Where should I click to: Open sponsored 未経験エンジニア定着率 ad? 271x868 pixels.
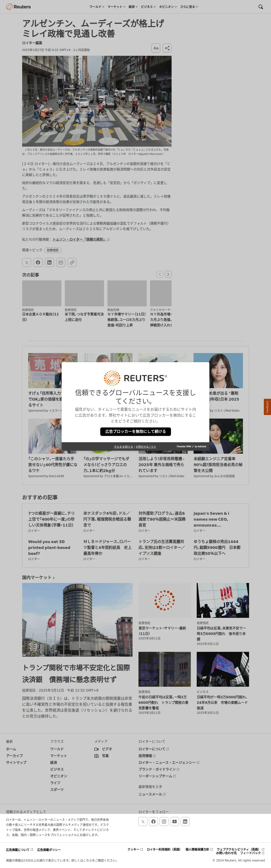tap(218, 465)
